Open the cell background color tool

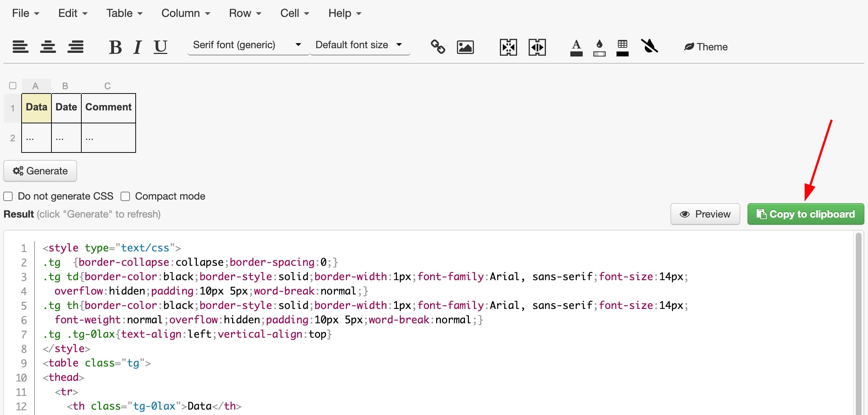coord(599,46)
